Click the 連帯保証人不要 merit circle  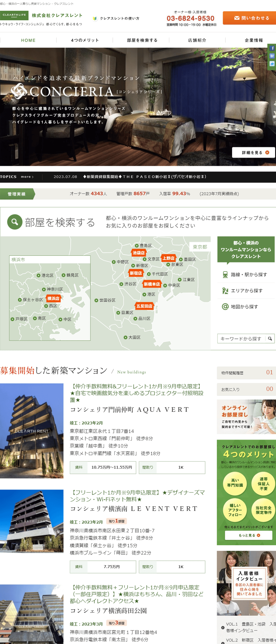pos(263,484)
